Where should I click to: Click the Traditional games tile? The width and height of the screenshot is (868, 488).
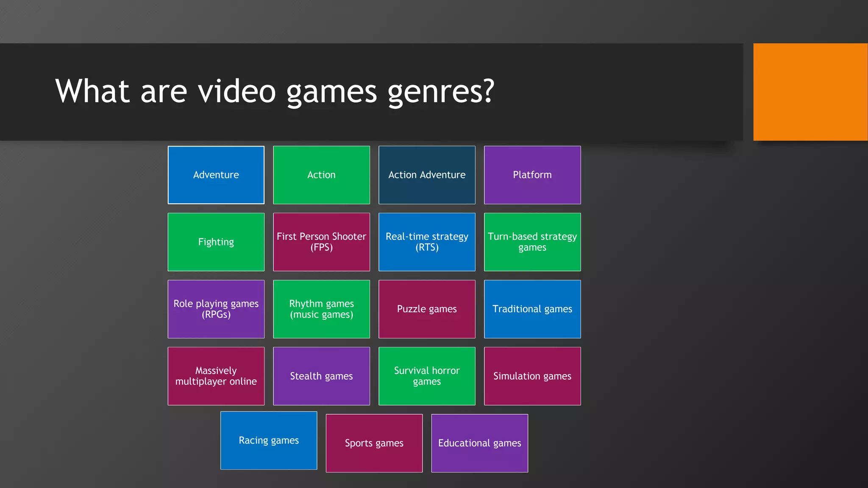click(x=532, y=309)
